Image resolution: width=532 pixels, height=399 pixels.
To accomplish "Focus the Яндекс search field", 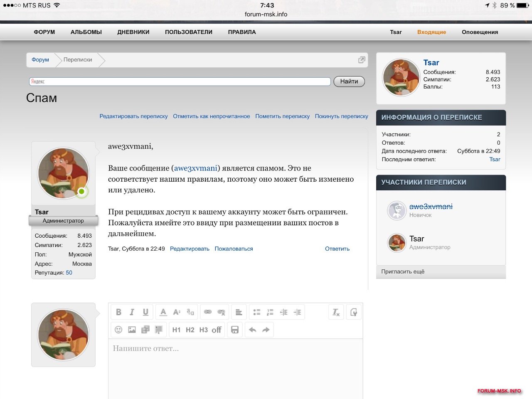I will click(x=180, y=81).
